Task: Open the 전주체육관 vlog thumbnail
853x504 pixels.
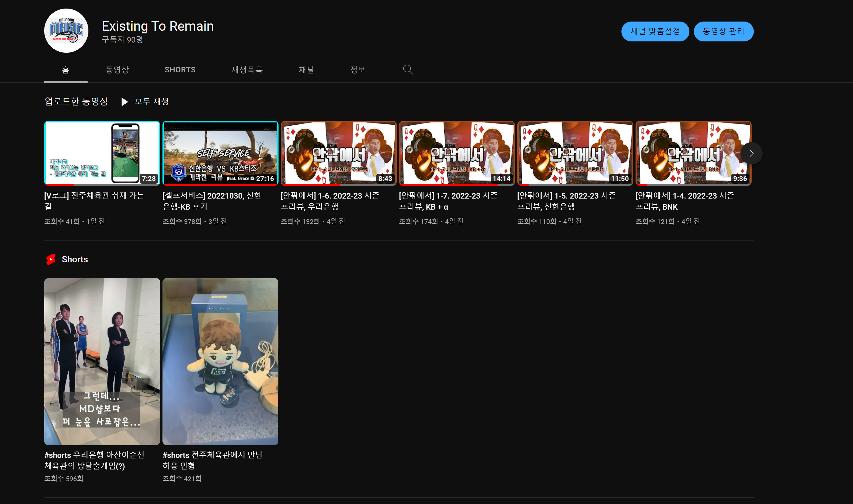Action: tap(102, 153)
